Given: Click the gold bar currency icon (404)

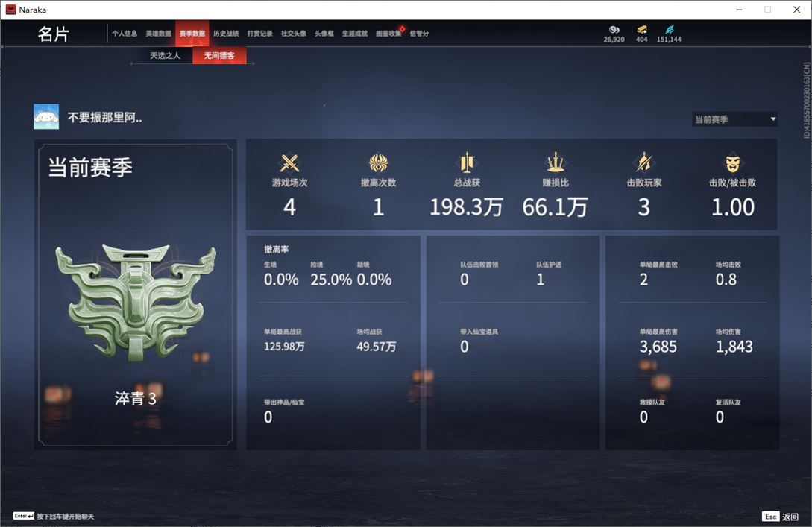Looking at the screenshot, I should (642, 30).
